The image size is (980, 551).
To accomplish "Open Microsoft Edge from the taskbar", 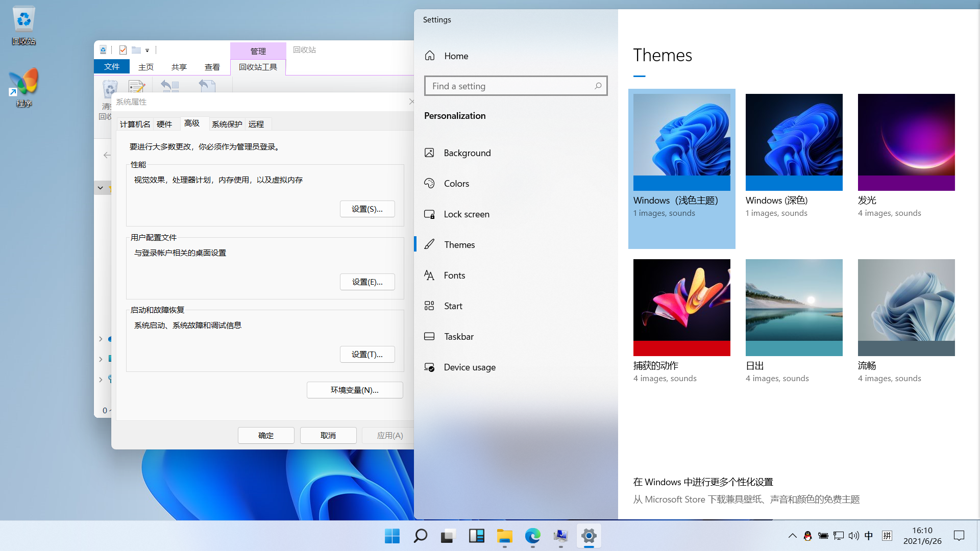I will [532, 536].
